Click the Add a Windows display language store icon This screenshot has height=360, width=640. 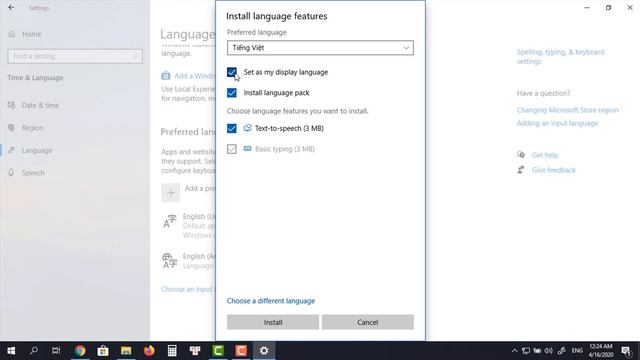pyautogui.click(x=165, y=76)
